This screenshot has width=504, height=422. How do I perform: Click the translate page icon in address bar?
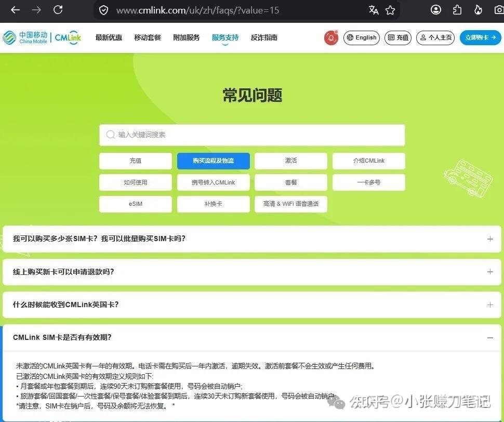click(374, 10)
